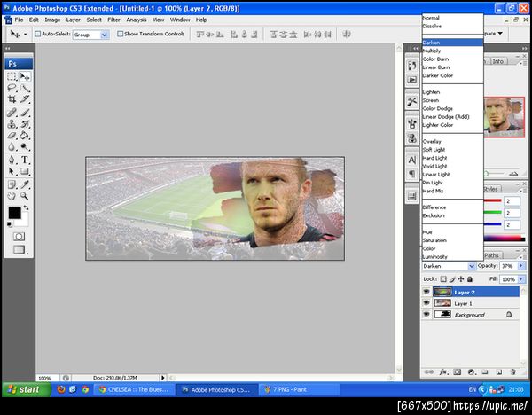Open the Auto-Select Group dropdown
This screenshot has width=532, height=415.
click(x=104, y=34)
